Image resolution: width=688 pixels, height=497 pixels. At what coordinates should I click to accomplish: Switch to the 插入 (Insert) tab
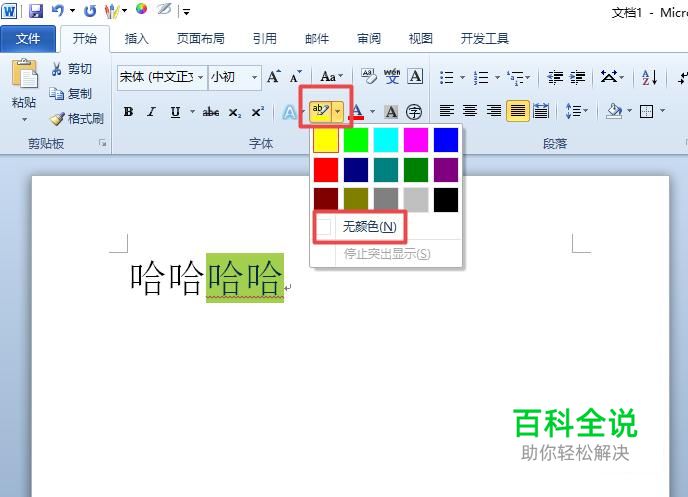tap(136, 39)
